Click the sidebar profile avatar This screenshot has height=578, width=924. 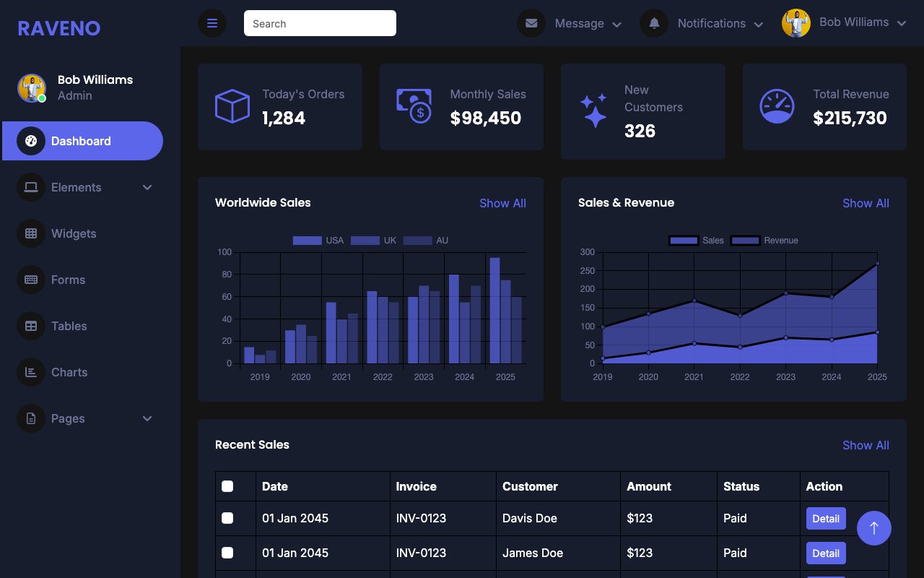click(x=32, y=88)
